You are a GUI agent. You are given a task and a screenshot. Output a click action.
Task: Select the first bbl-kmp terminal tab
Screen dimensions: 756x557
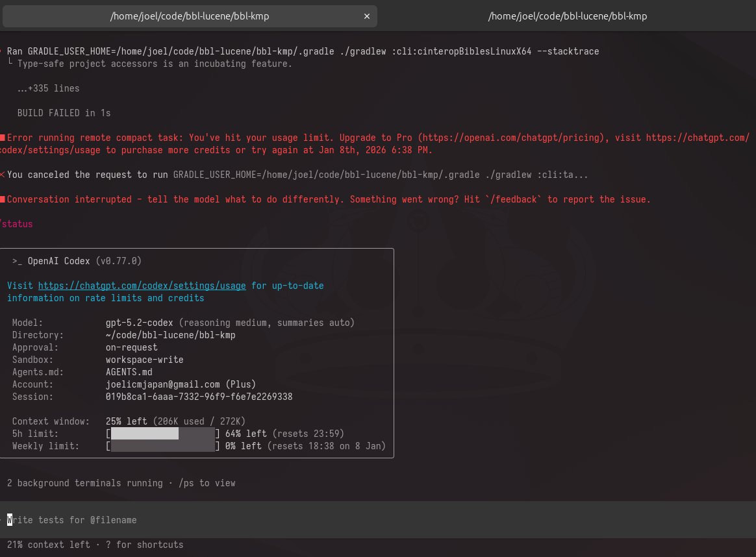[190, 16]
